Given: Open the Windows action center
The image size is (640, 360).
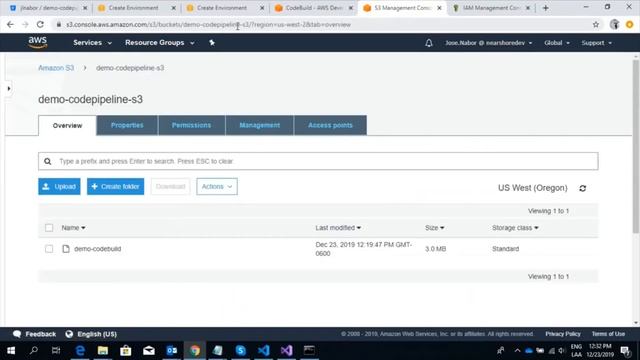Looking at the screenshot, I should 625,351.
